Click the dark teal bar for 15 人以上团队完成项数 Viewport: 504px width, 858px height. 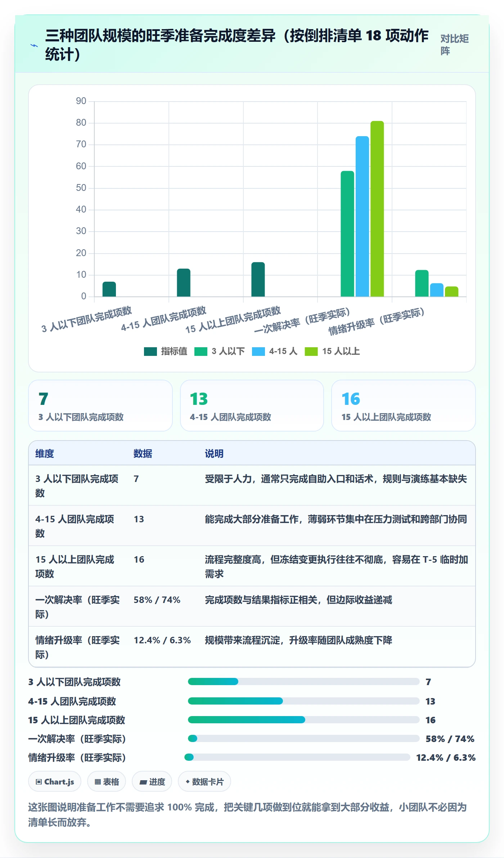tap(258, 280)
